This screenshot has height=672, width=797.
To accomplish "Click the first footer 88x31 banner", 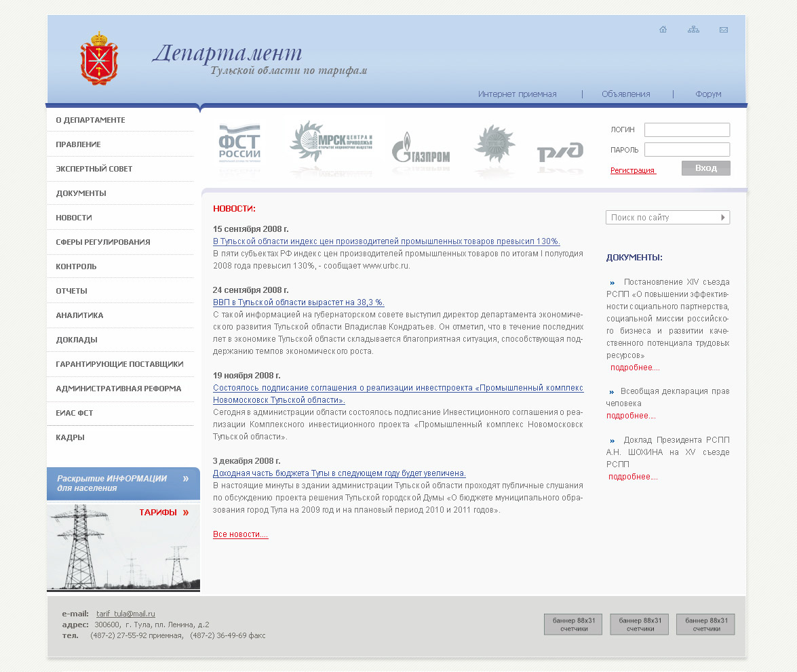I will click(x=573, y=625).
